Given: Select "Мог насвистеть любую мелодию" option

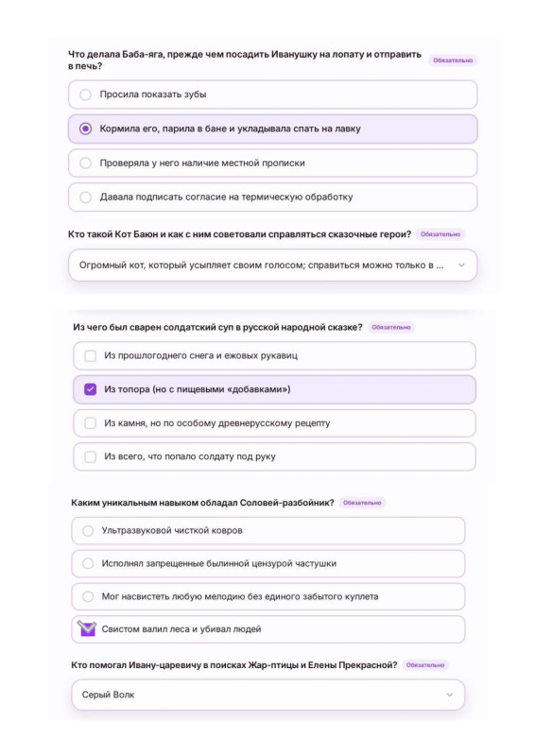Looking at the screenshot, I should click(268, 597).
